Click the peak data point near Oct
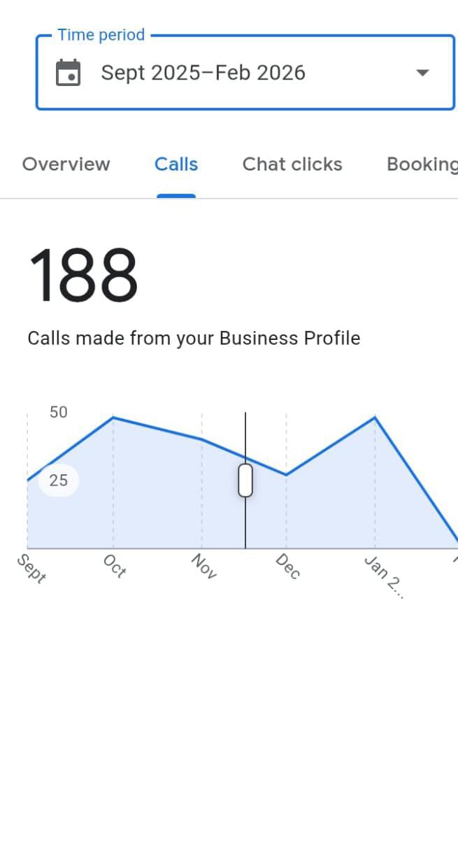The width and height of the screenshot is (458, 868). coord(114,418)
